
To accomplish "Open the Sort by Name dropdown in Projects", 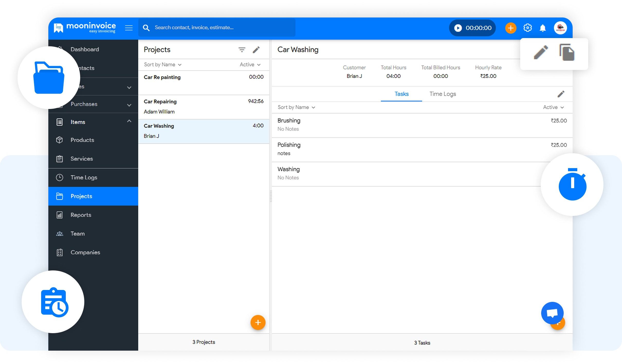I will [x=162, y=65].
